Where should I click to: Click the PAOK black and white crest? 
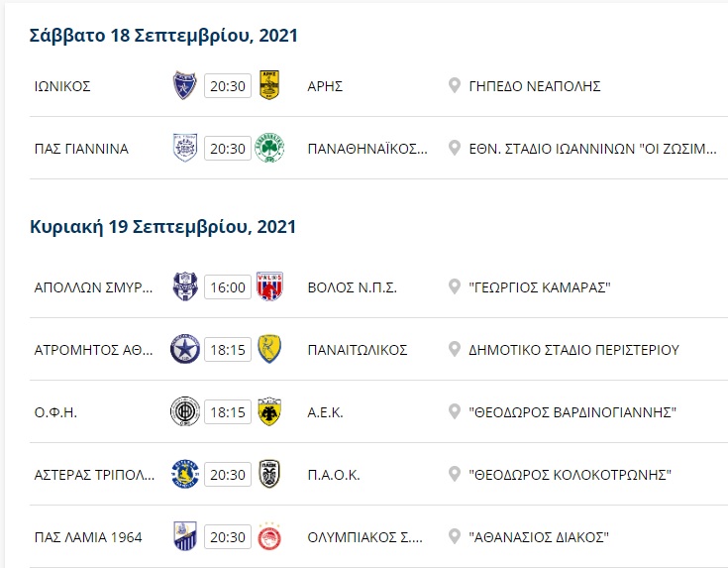tap(268, 475)
